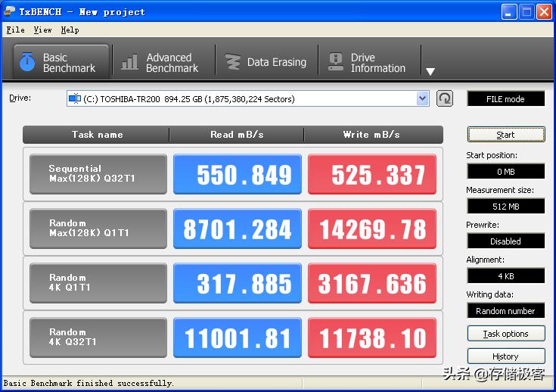Open benchmark History

(x=506, y=356)
